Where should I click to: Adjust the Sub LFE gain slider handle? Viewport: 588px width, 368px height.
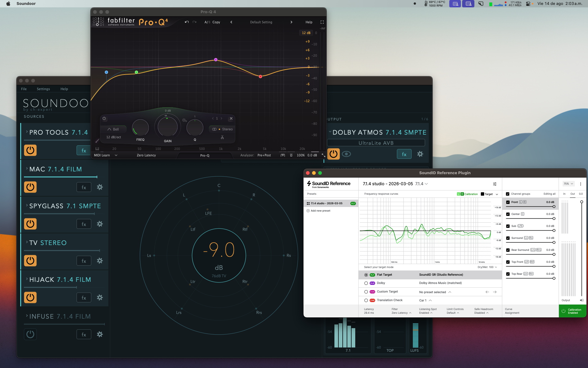(x=554, y=231)
